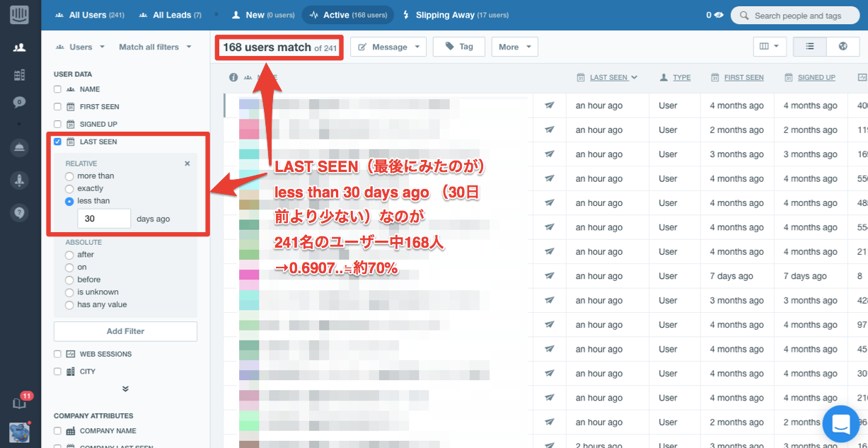Switch to Slipping Away segment tab
The height and width of the screenshot is (448, 868).
456,15
